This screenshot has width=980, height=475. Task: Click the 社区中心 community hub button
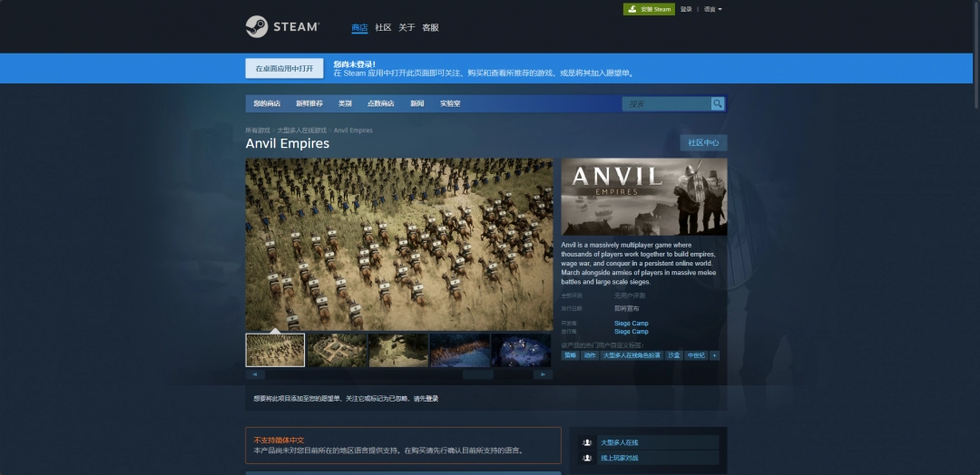(703, 142)
